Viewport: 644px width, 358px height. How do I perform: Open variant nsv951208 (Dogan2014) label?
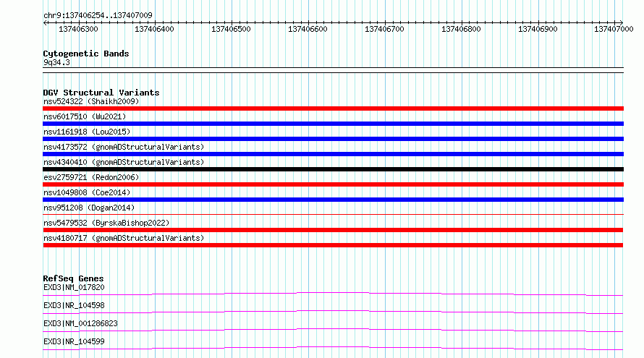(89, 208)
